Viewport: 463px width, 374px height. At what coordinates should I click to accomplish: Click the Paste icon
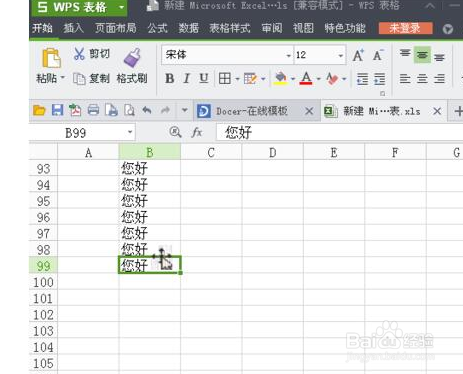(51, 58)
